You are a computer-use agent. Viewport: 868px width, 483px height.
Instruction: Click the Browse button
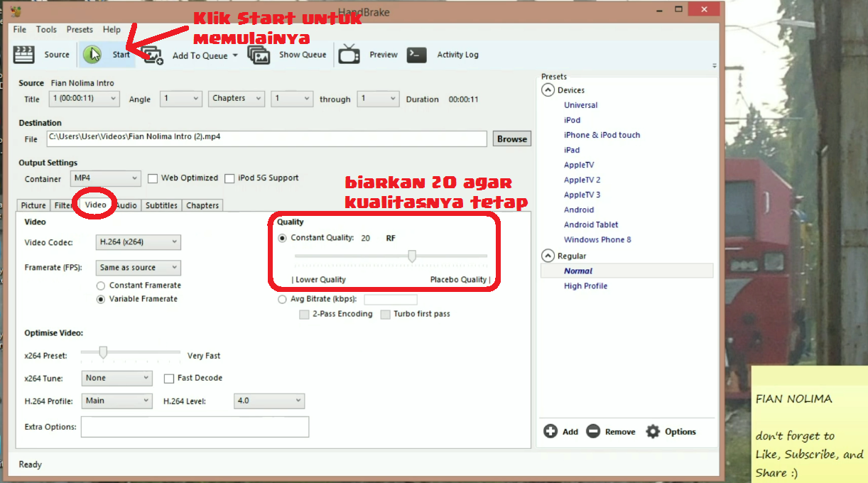pos(511,139)
